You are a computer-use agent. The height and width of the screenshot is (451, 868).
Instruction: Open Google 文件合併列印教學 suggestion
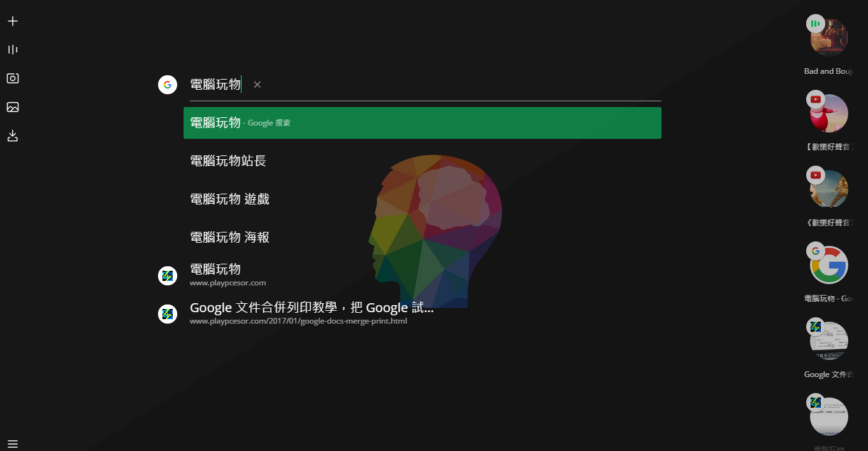click(x=423, y=313)
